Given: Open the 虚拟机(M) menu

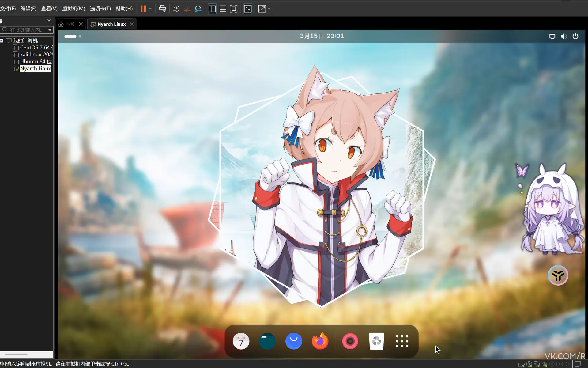Looking at the screenshot, I should click(x=73, y=9).
